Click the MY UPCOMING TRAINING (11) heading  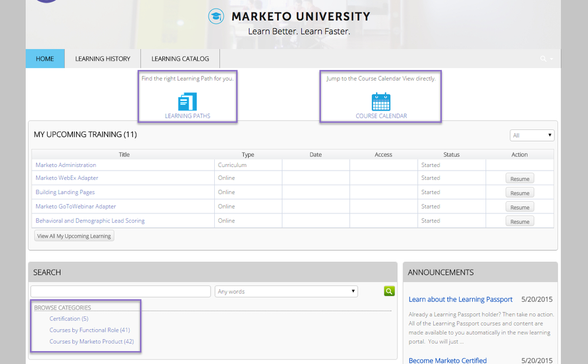[85, 135]
